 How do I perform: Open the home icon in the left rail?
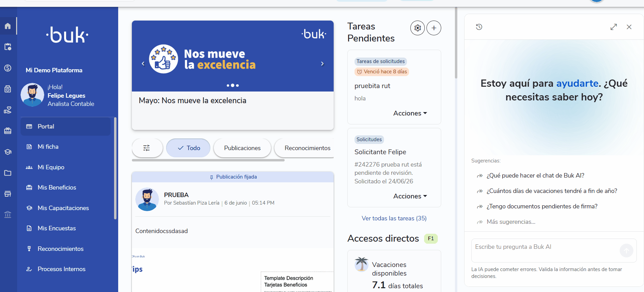[x=8, y=26]
